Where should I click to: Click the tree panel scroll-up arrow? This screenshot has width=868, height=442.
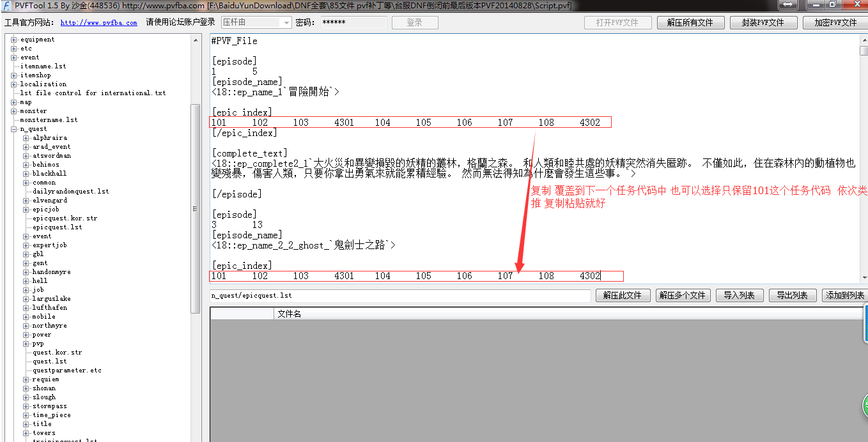196,40
